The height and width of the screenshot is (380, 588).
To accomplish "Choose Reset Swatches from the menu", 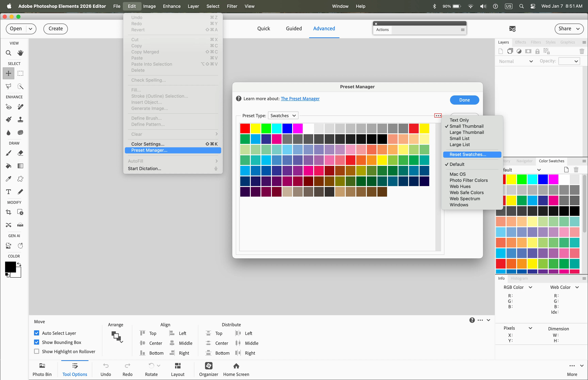I will [x=472, y=154].
